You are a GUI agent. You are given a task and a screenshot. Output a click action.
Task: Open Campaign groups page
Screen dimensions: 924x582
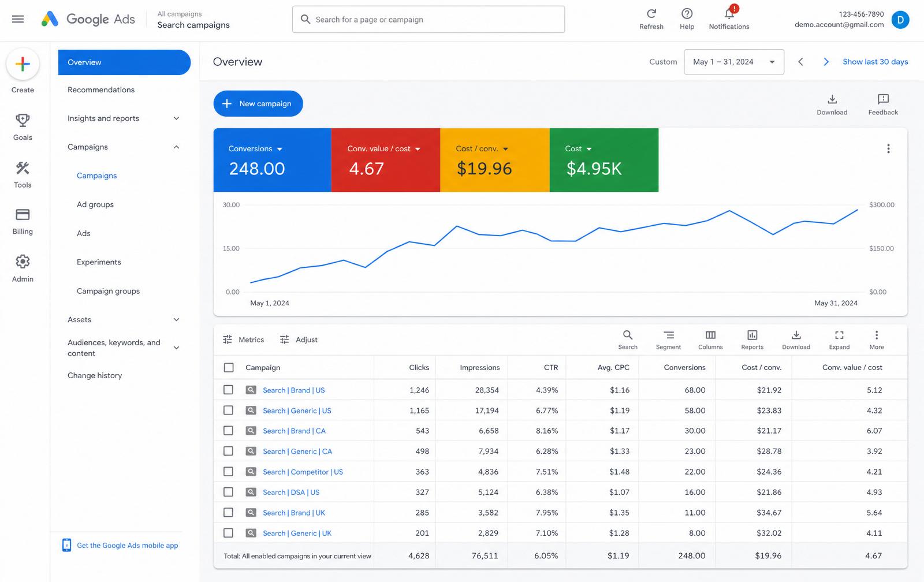tap(108, 291)
